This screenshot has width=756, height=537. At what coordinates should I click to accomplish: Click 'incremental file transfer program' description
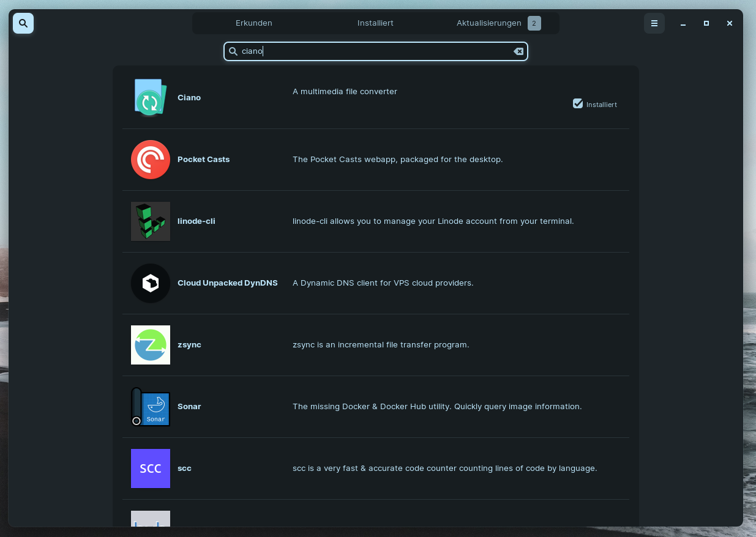coord(381,345)
